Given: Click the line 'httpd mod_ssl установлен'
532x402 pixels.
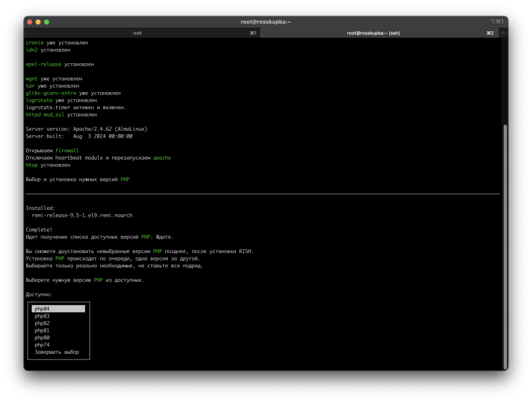Looking at the screenshot, I should coord(61,115).
